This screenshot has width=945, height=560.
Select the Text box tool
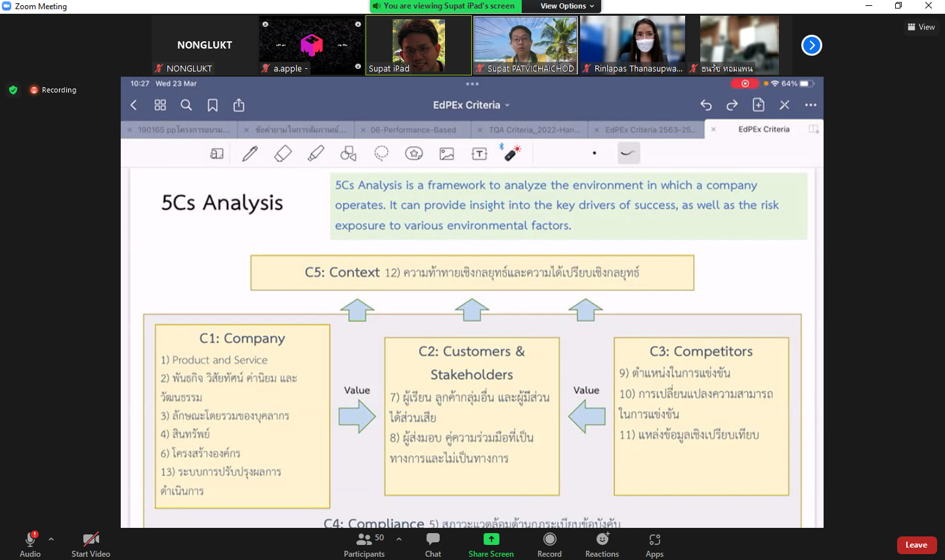coord(480,153)
